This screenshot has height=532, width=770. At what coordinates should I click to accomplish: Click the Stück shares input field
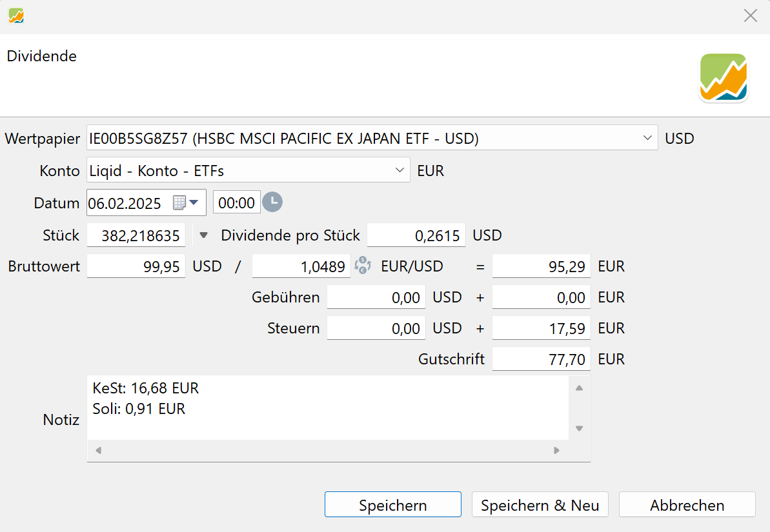coord(136,236)
